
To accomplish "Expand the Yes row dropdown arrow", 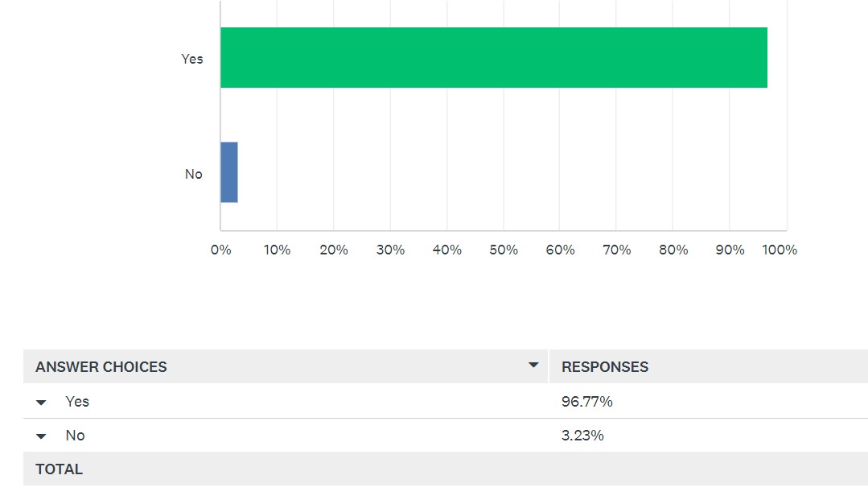I will coord(41,403).
